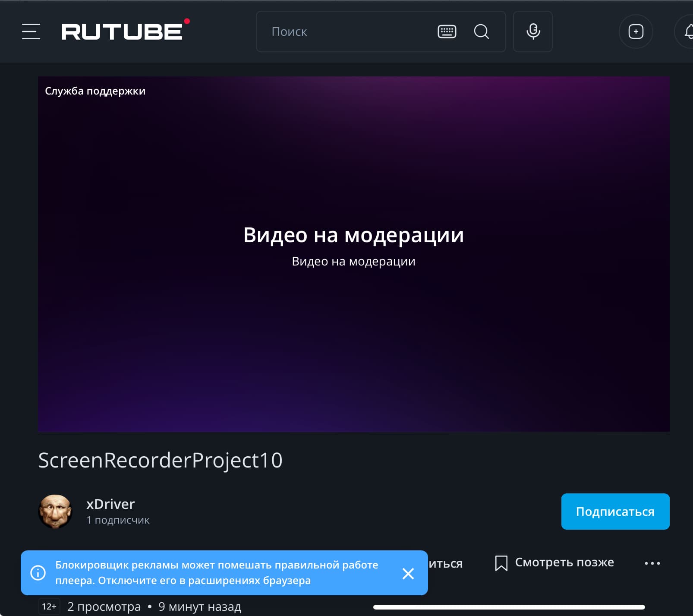Click the bookmark icon for watch later
693x616 pixels.
[501, 563]
